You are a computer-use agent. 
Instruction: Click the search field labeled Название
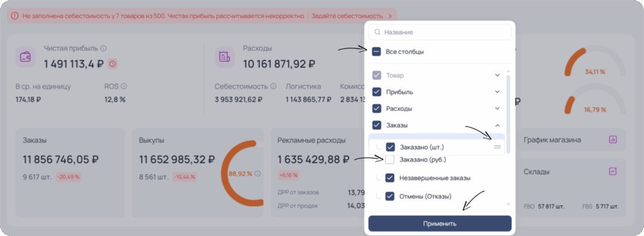pyautogui.click(x=440, y=31)
